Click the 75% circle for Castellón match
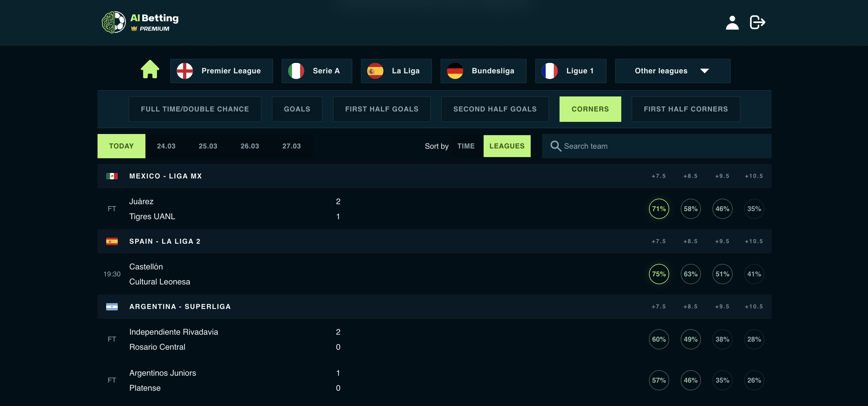868x406 pixels. coord(659,274)
